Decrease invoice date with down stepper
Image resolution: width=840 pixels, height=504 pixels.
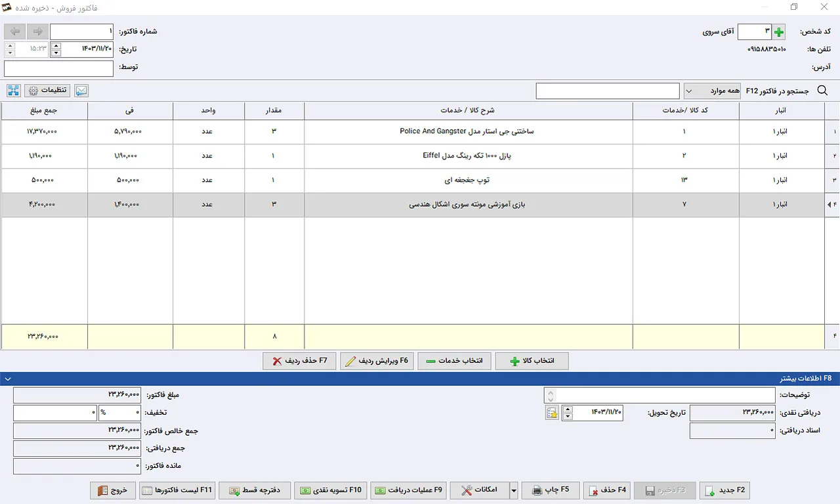point(55,53)
